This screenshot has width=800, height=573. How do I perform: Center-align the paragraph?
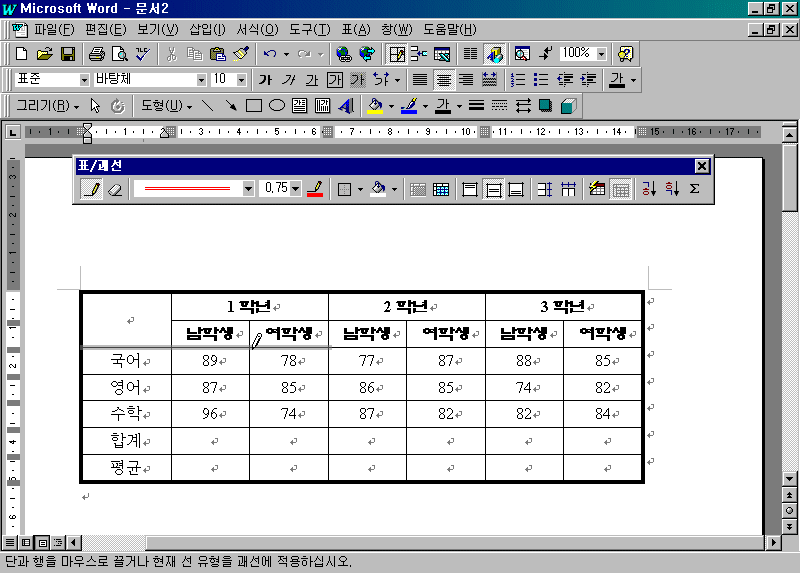443,80
